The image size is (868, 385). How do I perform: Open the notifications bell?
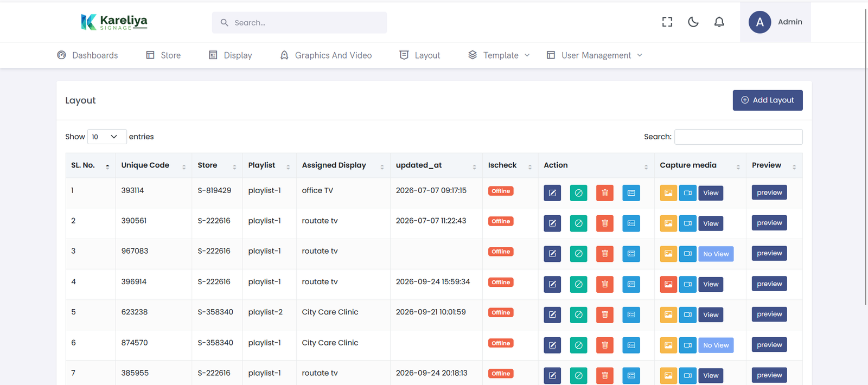(x=719, y=22)
